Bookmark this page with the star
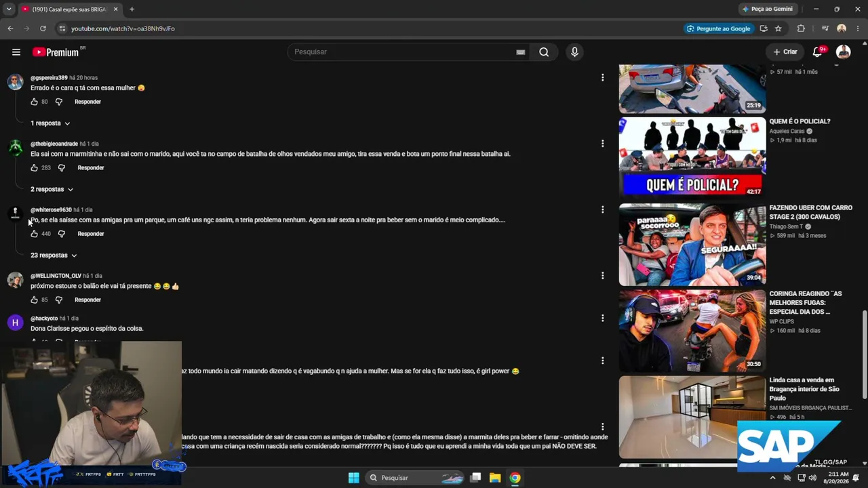 pyautogui.click(x=778, y=28)
